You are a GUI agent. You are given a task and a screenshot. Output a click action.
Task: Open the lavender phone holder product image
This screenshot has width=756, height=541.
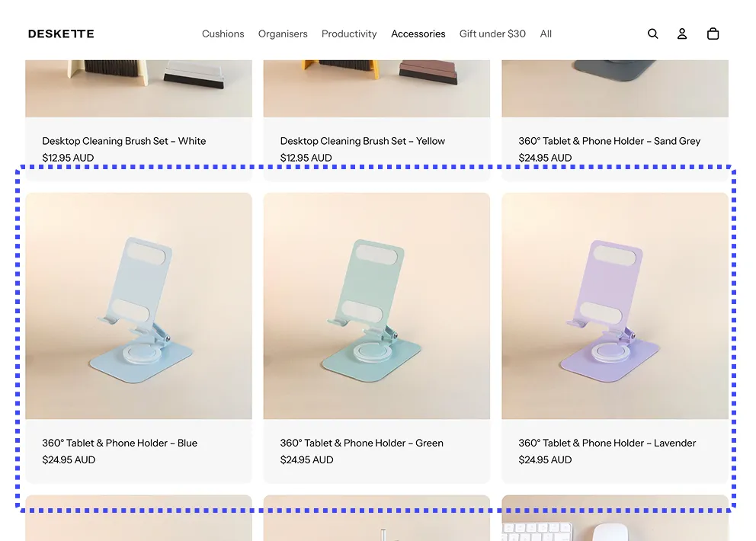615,306
